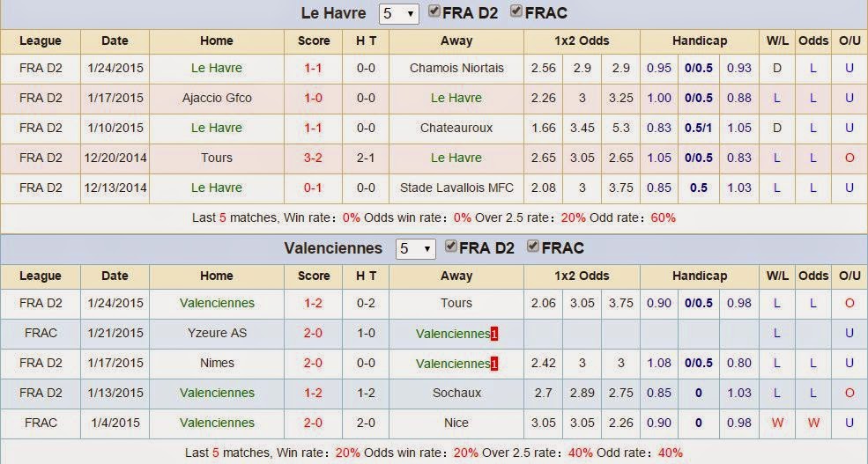Toggle FRA D2 checkbox for Valenciennes

(451, 247)
